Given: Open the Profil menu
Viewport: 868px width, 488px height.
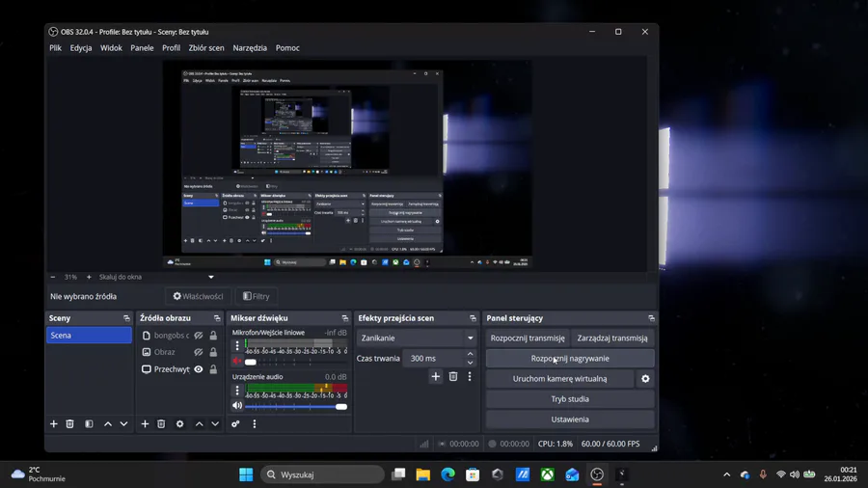Looking at the screenshot, I should pos(171,48).
